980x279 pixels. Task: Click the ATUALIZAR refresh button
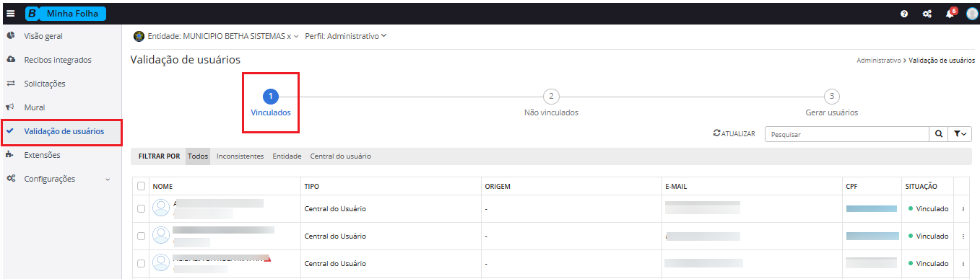(x=734, y=134)
